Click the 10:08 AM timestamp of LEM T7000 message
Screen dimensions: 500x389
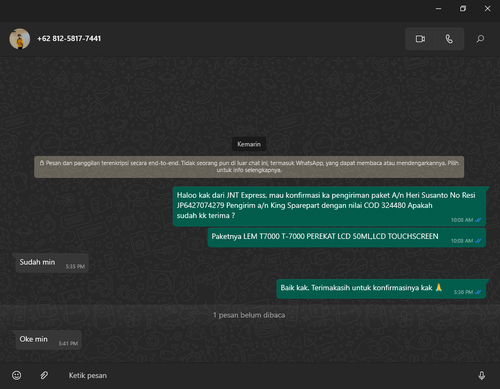pos(462,241)
